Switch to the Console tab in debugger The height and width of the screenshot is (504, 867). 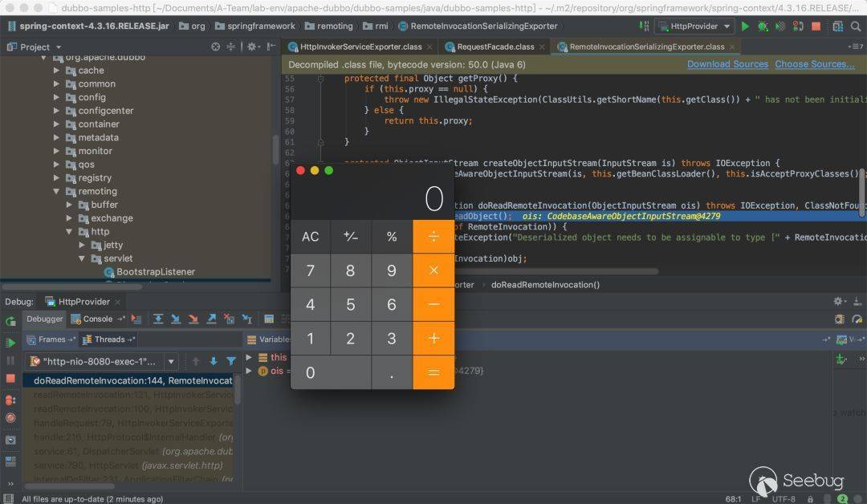[97, 319]
